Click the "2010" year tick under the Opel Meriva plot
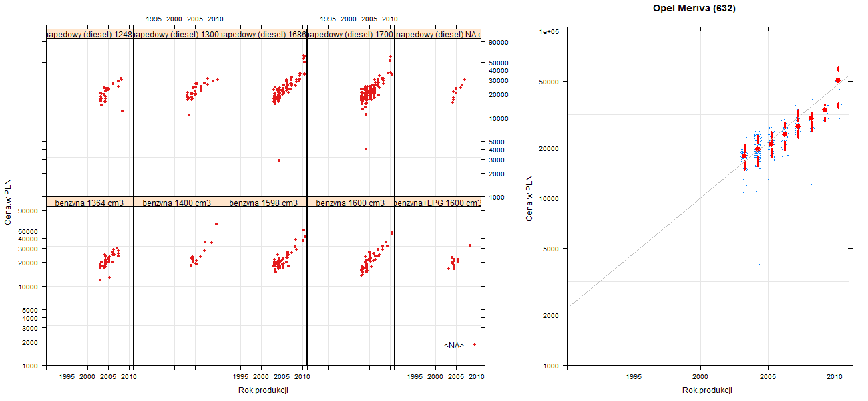 [835, 377]
